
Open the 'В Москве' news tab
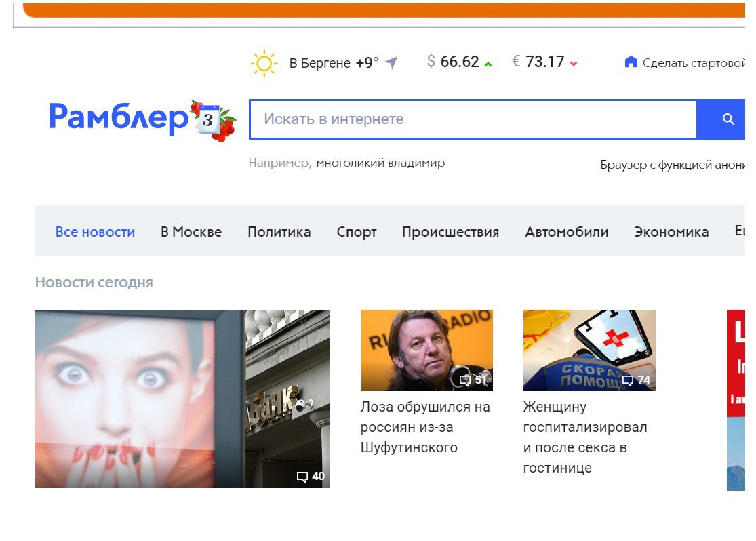(191, 232)
